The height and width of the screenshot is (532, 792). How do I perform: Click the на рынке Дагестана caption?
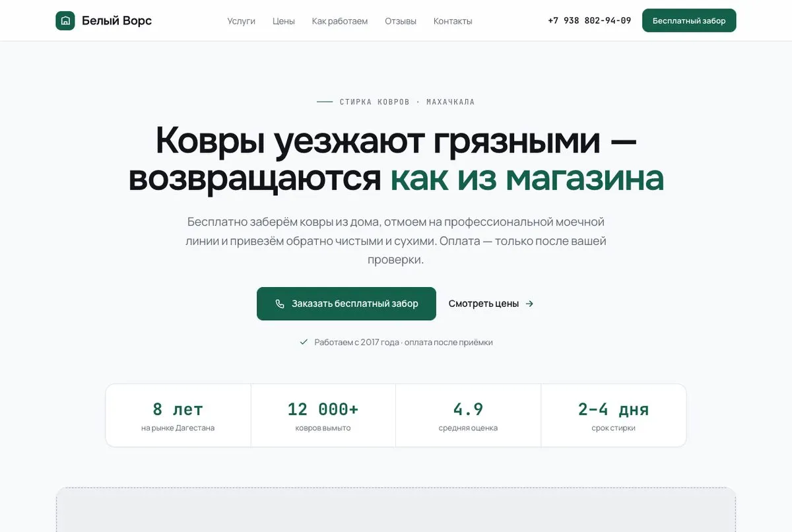[x=178, y=428]
